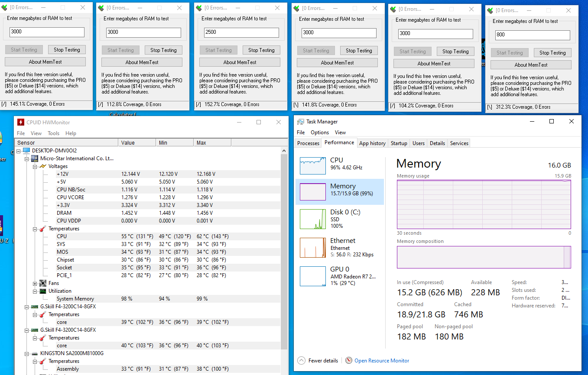Switch to the Startup tab
Image resolution: width=588 pixels, height=375 pixels.
point(399,143)
